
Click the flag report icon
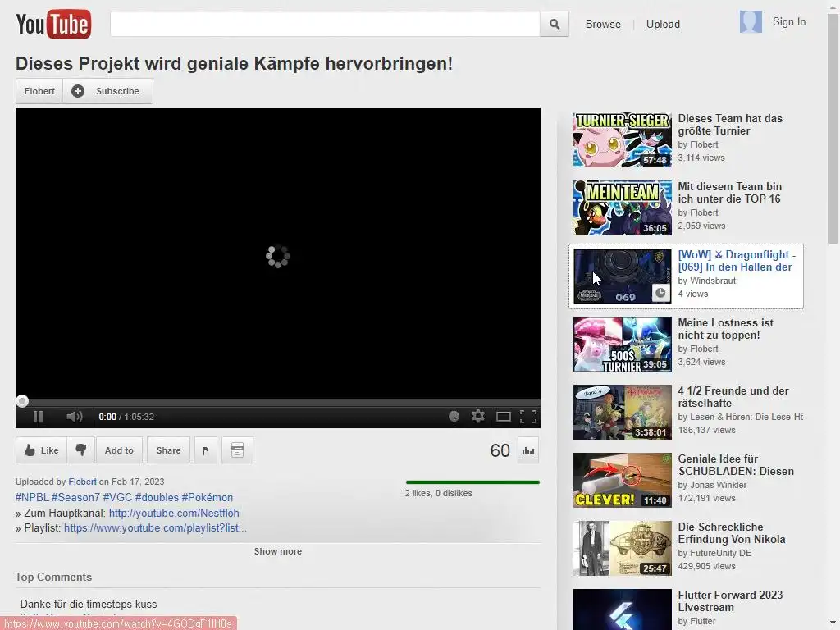point(206,450)
